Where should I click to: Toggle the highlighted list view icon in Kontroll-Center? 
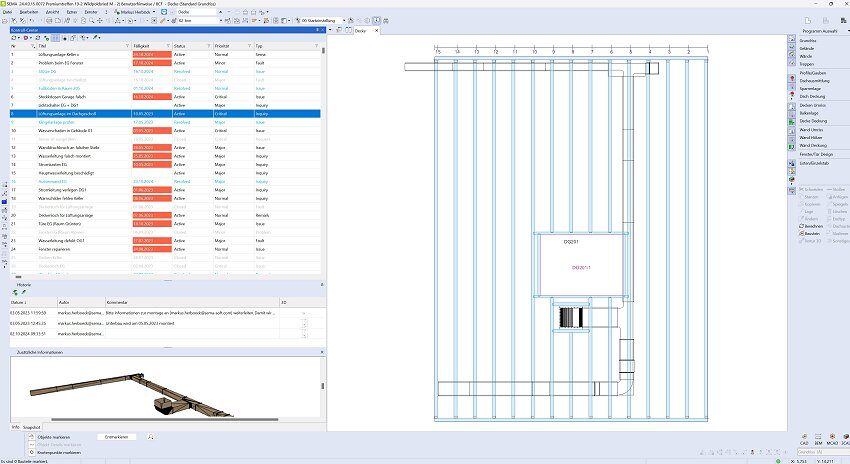pyautogui.click(x=55, y=38)
